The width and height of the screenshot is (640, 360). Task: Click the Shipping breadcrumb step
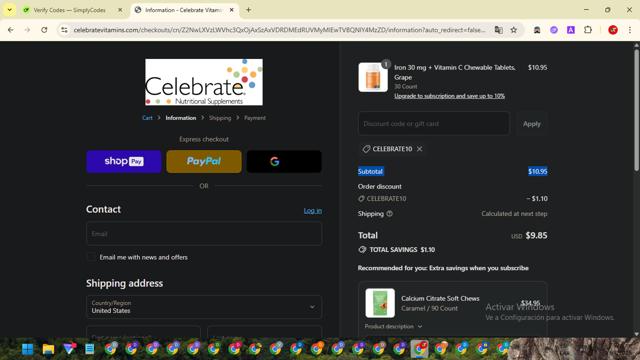point(220,118)
